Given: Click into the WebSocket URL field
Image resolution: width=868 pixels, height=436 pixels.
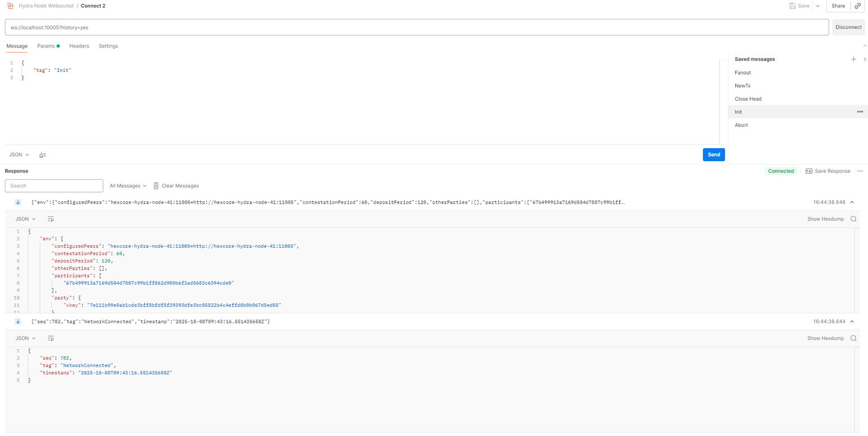Looking at the screenshot, I should [417, 27].
